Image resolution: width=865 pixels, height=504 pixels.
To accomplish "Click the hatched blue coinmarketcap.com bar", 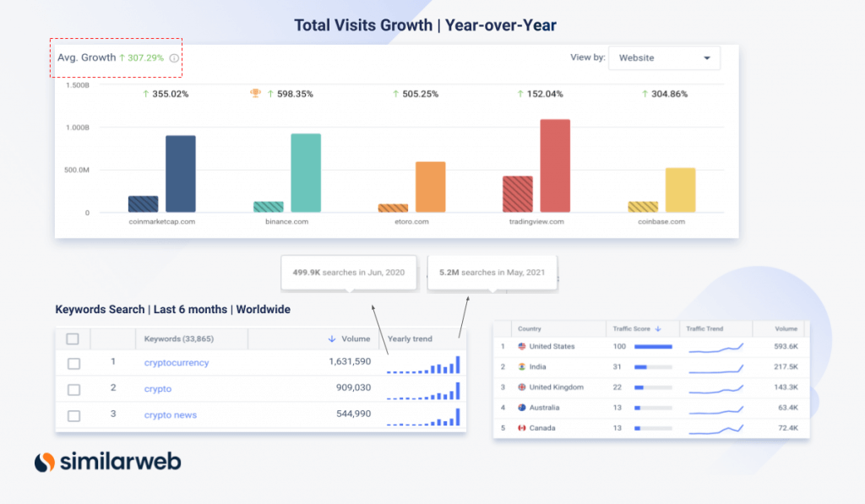I will click(x=144, y=204).
